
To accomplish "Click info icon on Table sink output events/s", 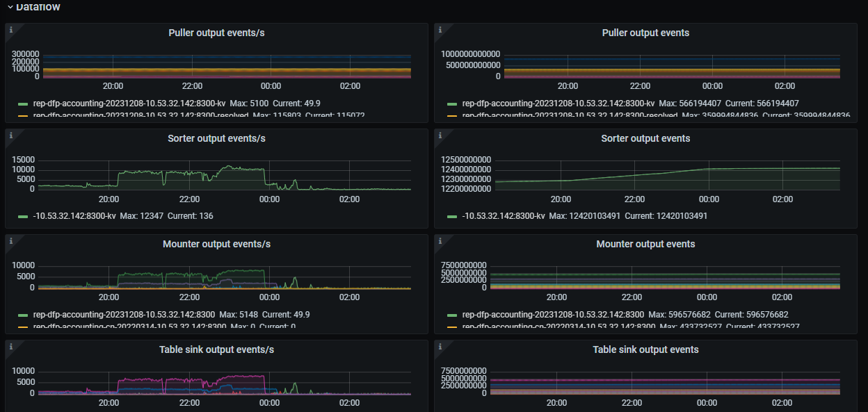I will point(11,346).
